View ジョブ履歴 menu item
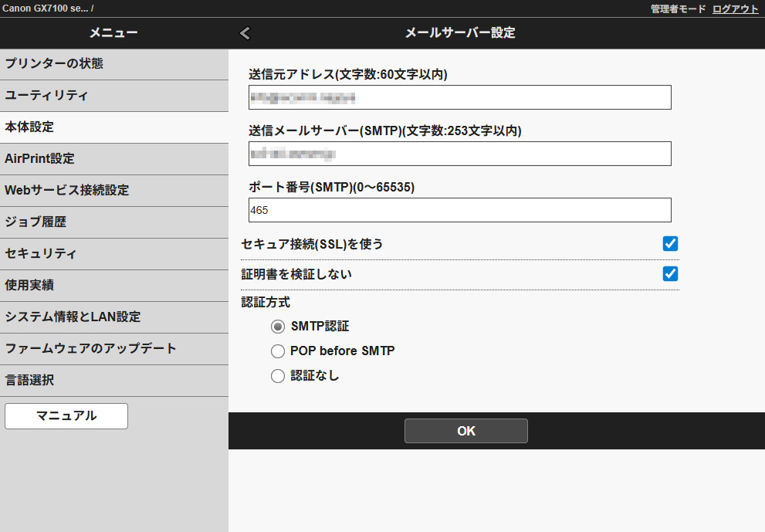Screen dimensions: 765x532 pyautogui.click(x=114, y=222)
